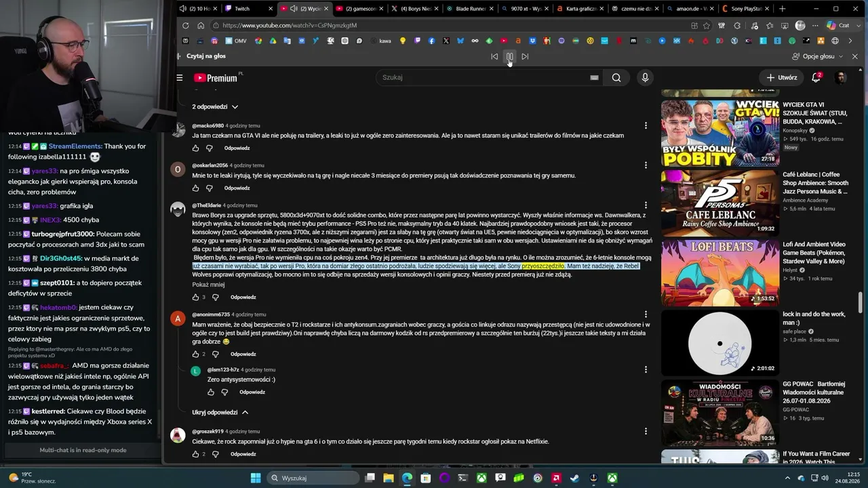Like the comment by @TheEldarie
This screenshot has width=868, height=488.
(x=195, y=298)
